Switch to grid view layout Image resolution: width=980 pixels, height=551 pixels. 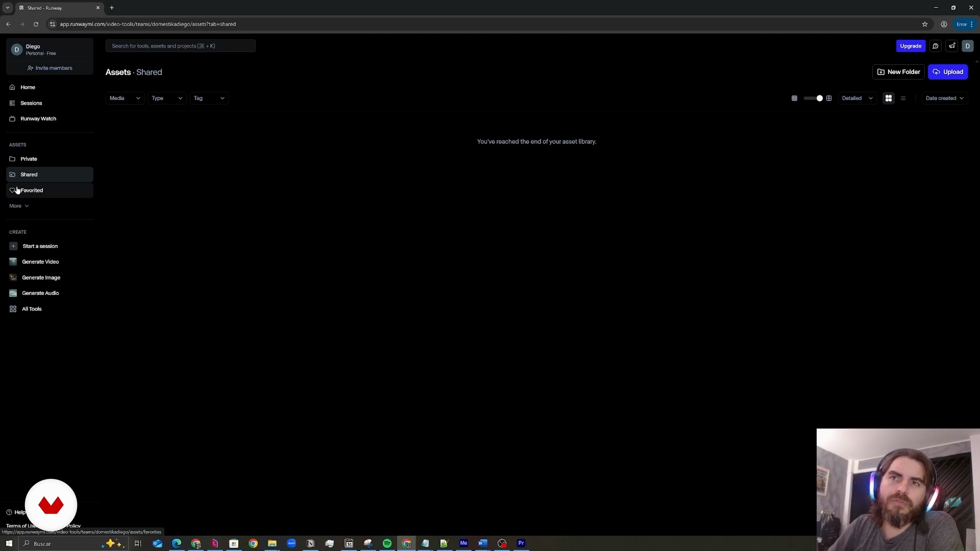[x=889, y=98]
